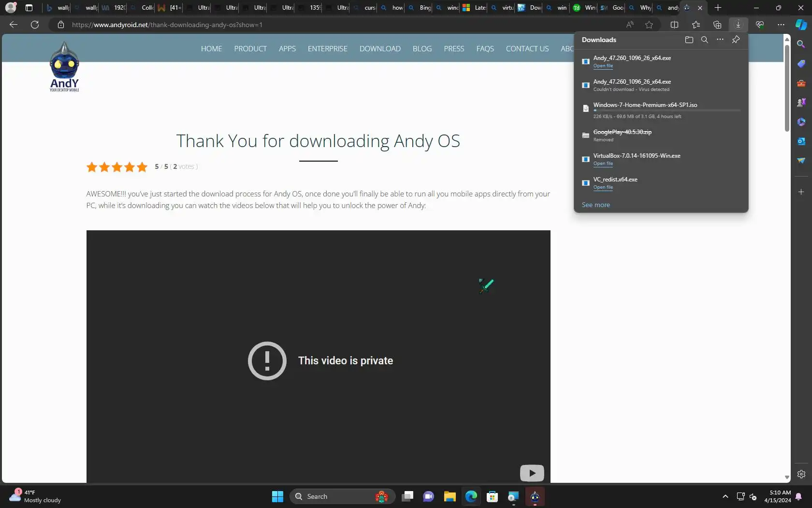
Task: Search downloads using the magnifier icon
Action: (x=705, y=40)
